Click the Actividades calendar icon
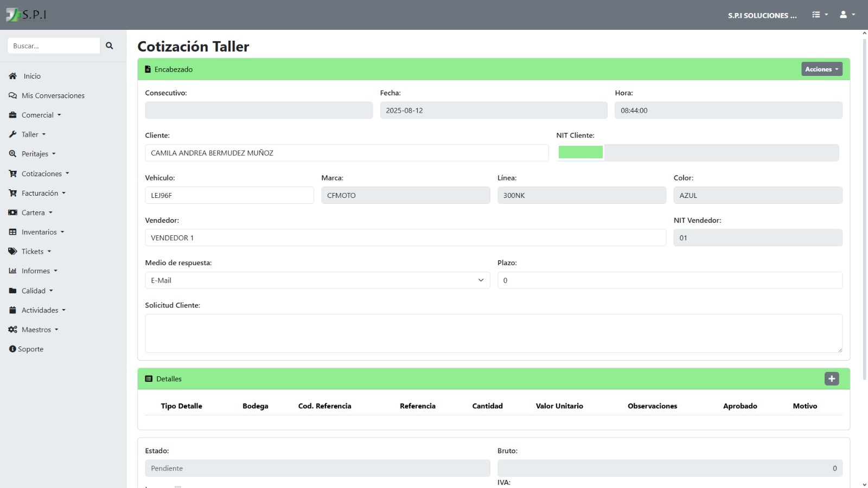Viewport: 868px width, 488px height. [12, 310]
